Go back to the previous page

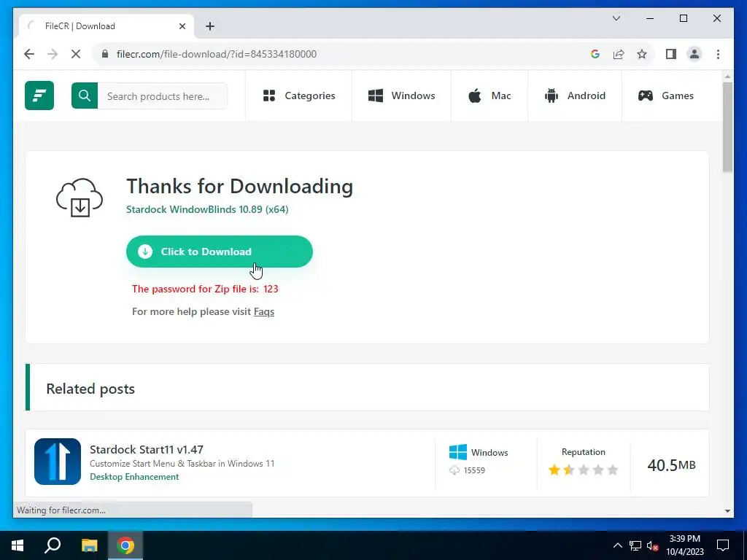[x=29, y=54]
